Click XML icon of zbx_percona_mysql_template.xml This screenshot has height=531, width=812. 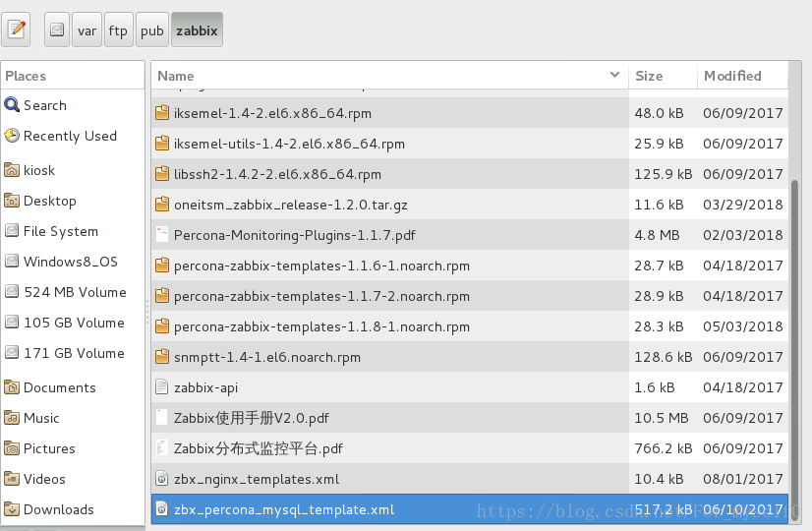pyautogui.click(x=162, y=509)
